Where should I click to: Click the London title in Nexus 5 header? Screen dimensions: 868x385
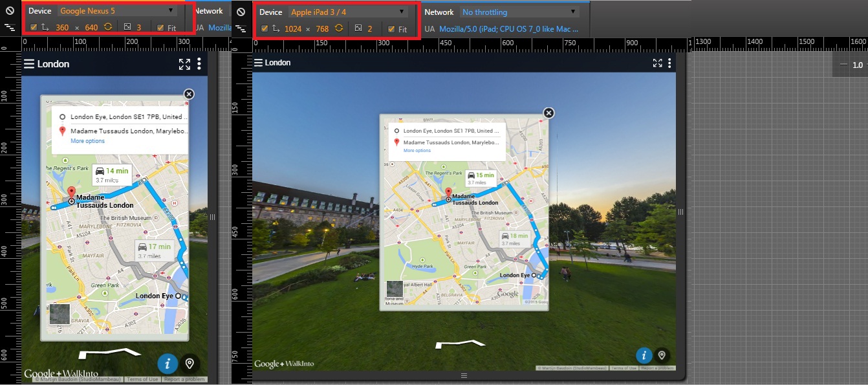53,63
